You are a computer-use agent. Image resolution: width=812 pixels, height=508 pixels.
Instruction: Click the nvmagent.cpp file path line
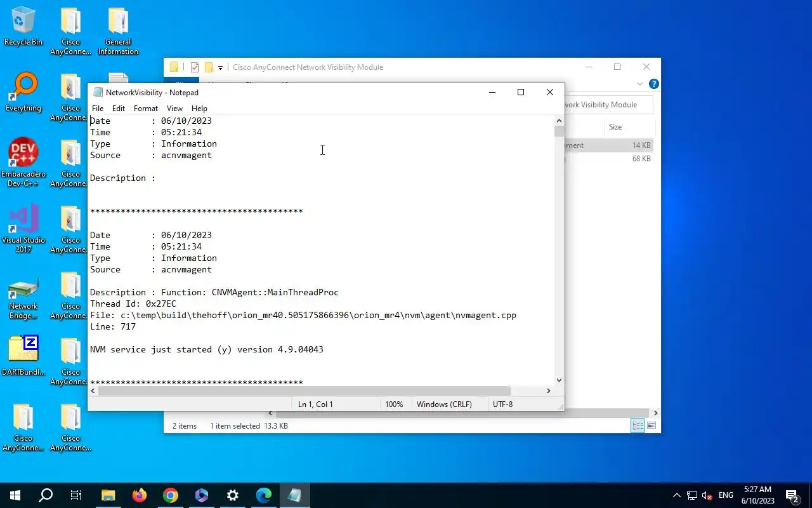click(303, 315)
